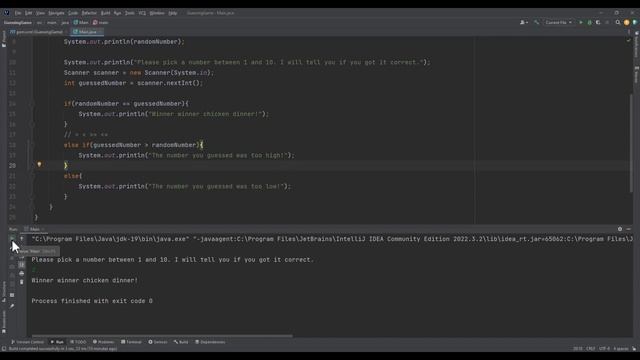This screenshot has width=640, height=360.
Task: Click 'Winner winner chicken dinner!' console output
Action: point(84,280)
